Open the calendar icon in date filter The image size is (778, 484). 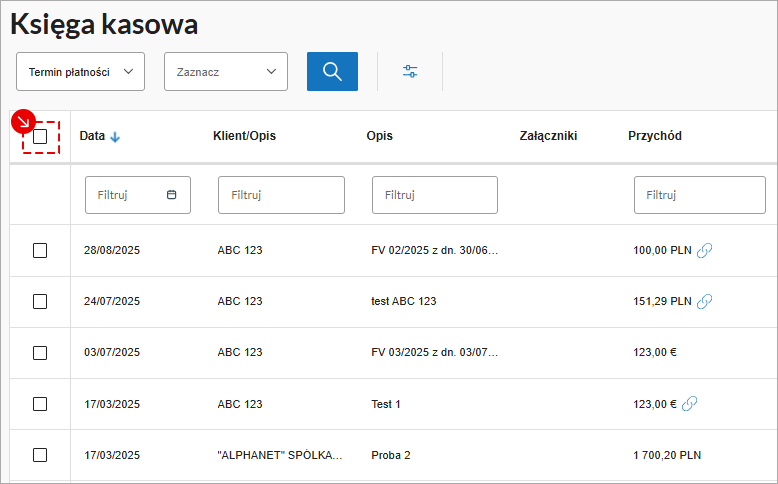171,195
